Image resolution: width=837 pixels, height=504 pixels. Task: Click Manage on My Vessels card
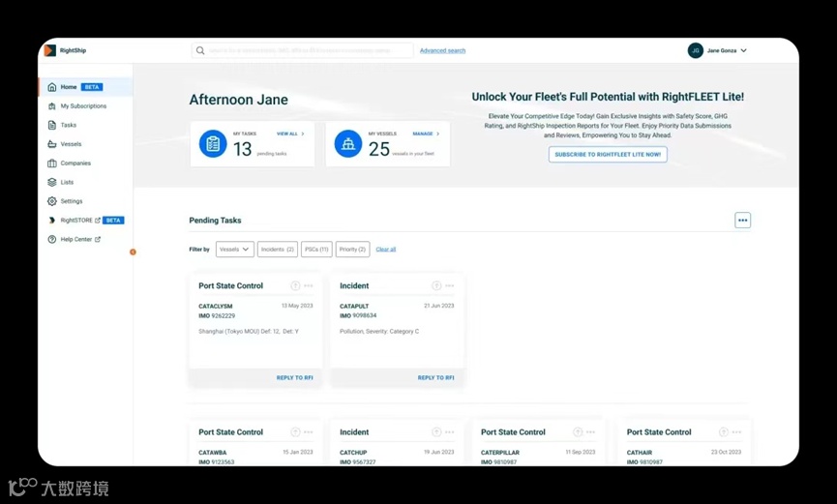pos(426,134)
